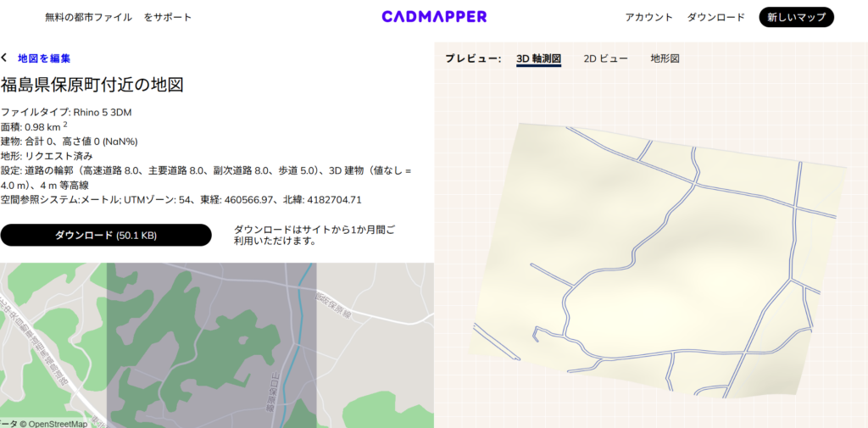Open ダウンロード in the top navigation

coord(715,17)
